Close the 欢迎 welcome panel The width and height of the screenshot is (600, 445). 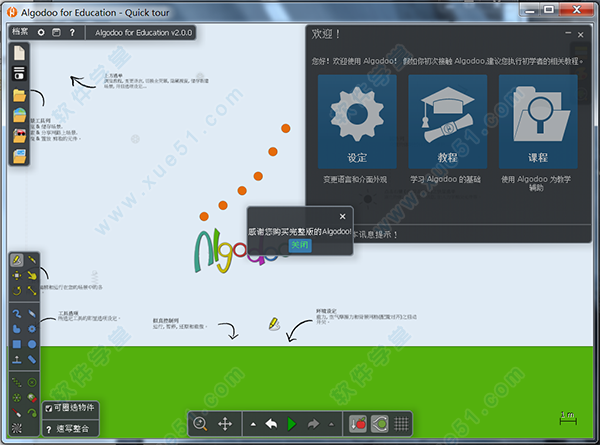pyautogui.click(x=580, y=35)
